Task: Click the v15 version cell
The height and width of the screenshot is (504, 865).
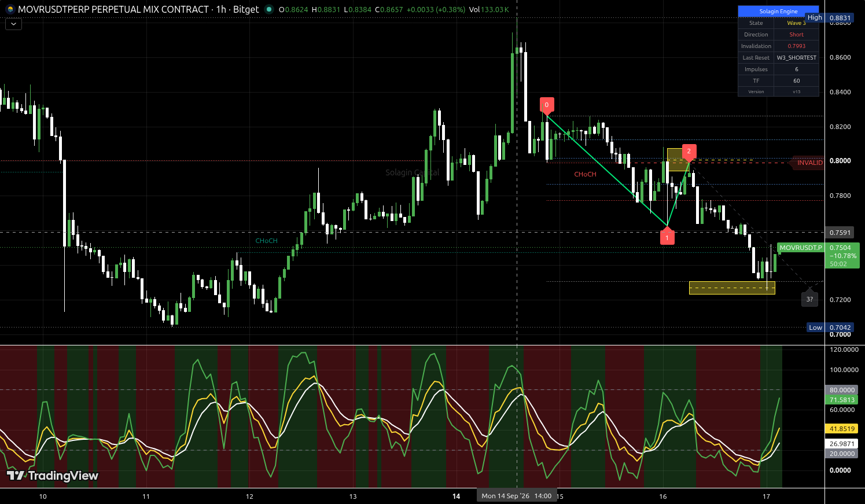Action: pos(796,91)
